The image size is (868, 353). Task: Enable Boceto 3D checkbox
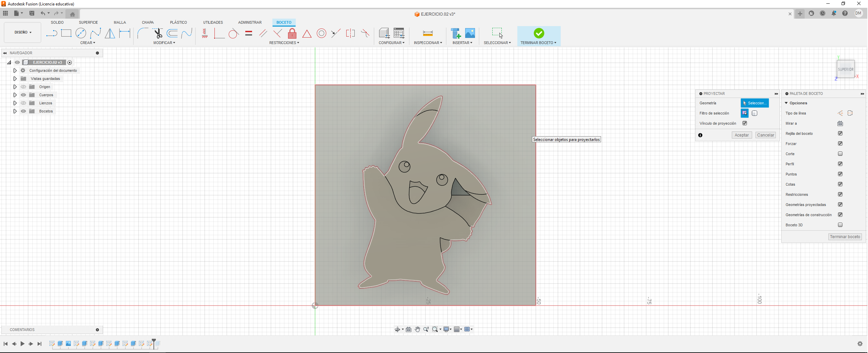click(840, 225)
